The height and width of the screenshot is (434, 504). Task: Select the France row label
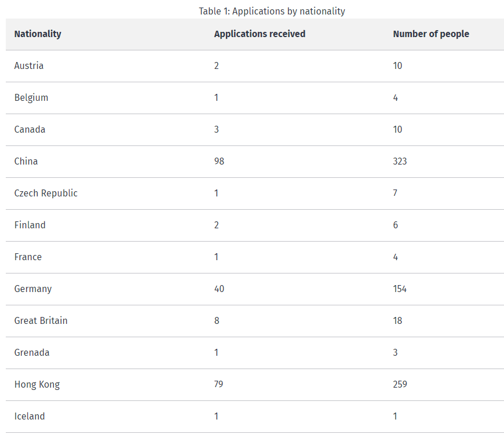(28, 257)
